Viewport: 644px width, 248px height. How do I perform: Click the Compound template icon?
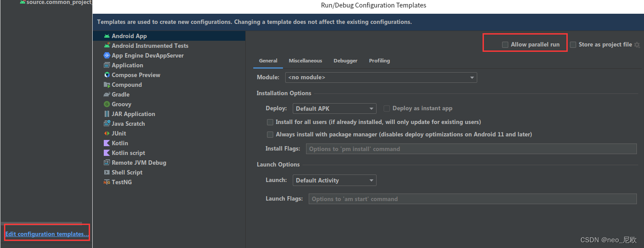(107, 85)
